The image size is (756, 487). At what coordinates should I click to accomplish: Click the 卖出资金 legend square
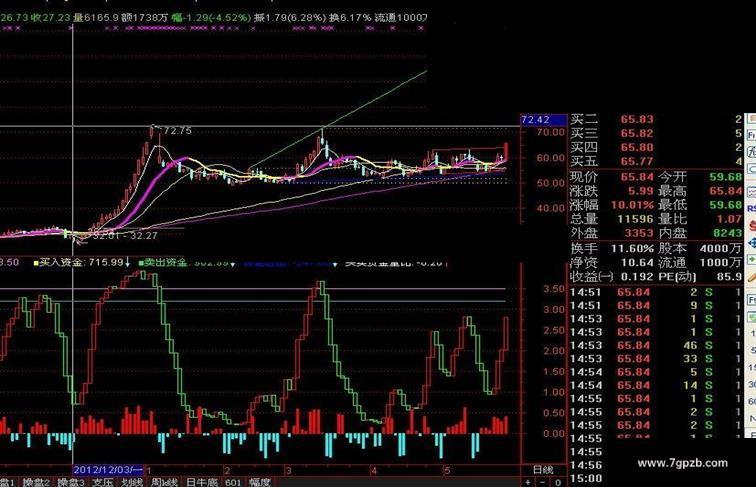pos(141,263)
